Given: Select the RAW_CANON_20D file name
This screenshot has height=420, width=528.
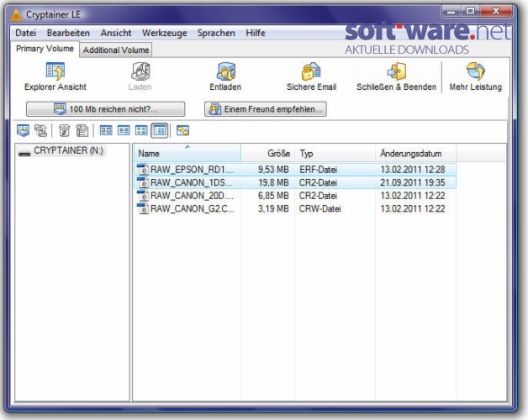Looking at the screenshot, I should (192, 196).
